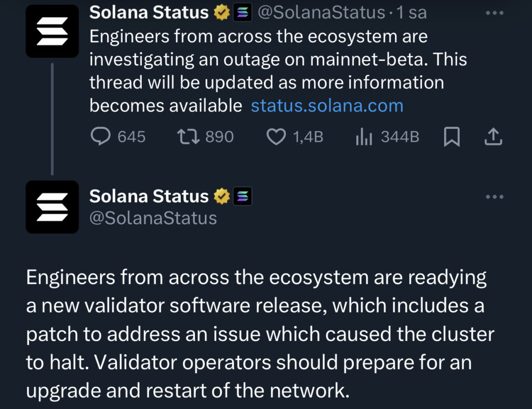Click gold verified badge on first tweet
The image size is (532, 409).
click(x=221, y=13)
